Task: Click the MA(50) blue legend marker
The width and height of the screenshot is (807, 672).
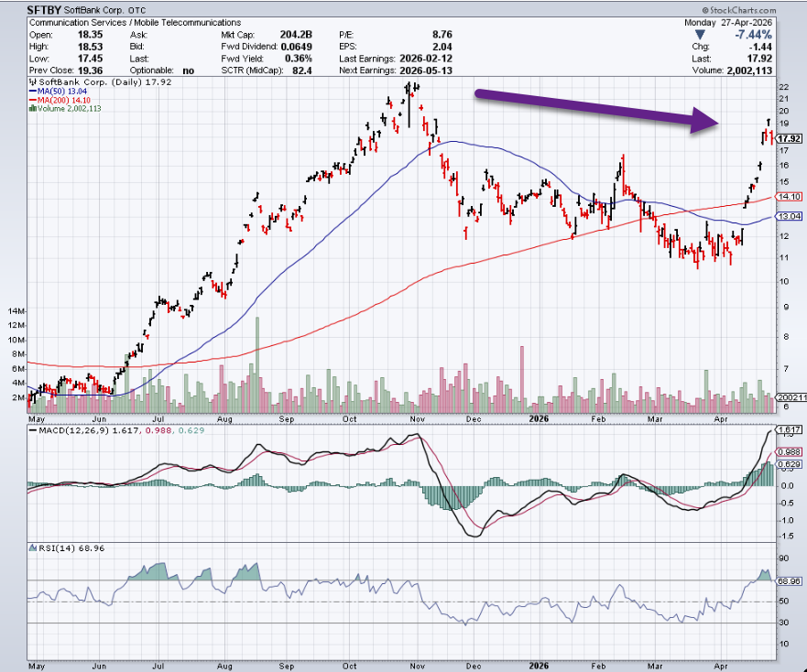Action: click(x=31, y=91)
